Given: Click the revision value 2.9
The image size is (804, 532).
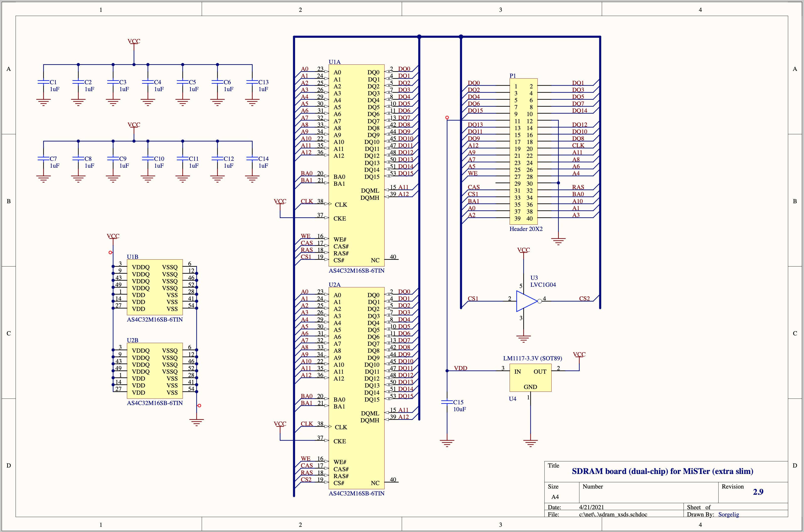Looking at the screenshot, I should [758, 492].
